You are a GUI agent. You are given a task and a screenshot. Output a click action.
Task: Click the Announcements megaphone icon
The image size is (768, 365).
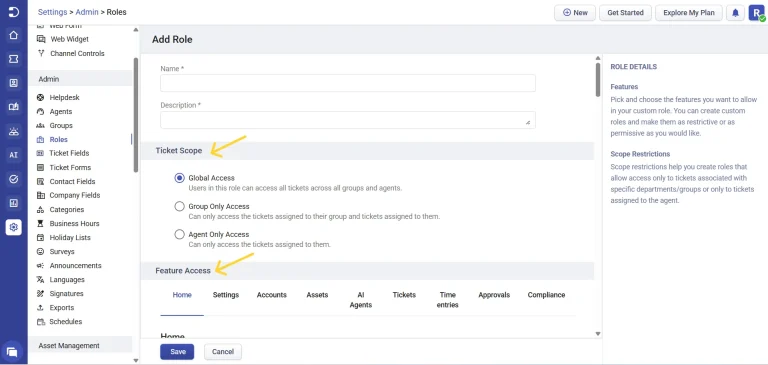coord(40,266)
